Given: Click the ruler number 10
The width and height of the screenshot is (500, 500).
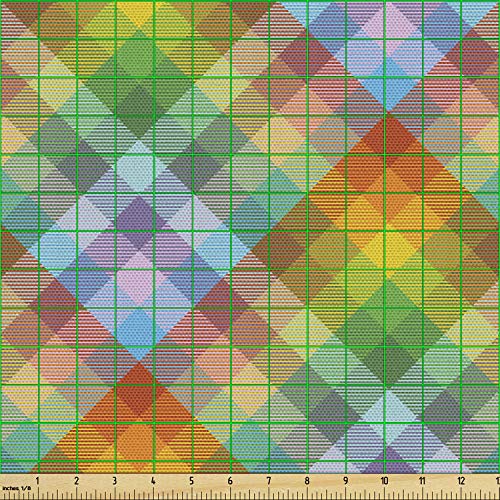Looking at the screenshot, I should tap(384, 481).
